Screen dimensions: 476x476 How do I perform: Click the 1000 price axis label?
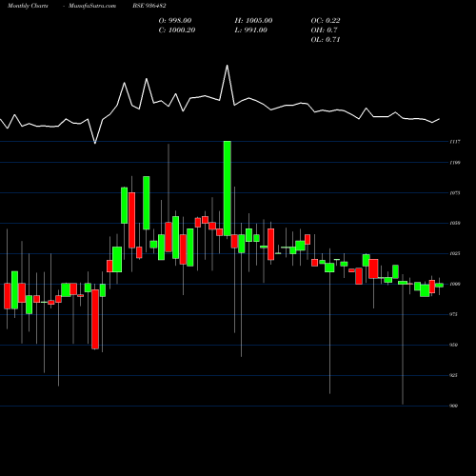pyautogui.click(x=455, y=285)
